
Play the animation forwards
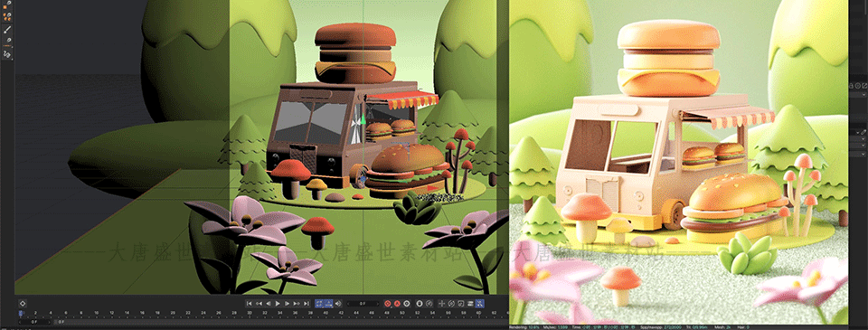coord(278,304)
